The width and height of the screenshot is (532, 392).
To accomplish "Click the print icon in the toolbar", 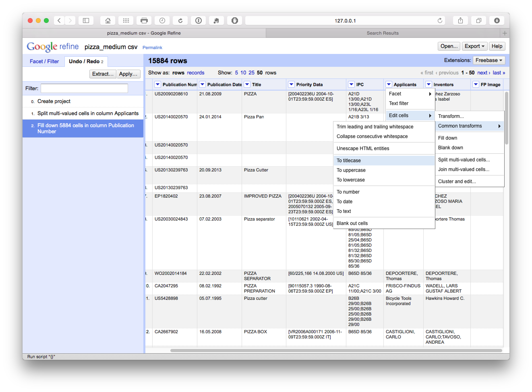I will pos(144,21).
